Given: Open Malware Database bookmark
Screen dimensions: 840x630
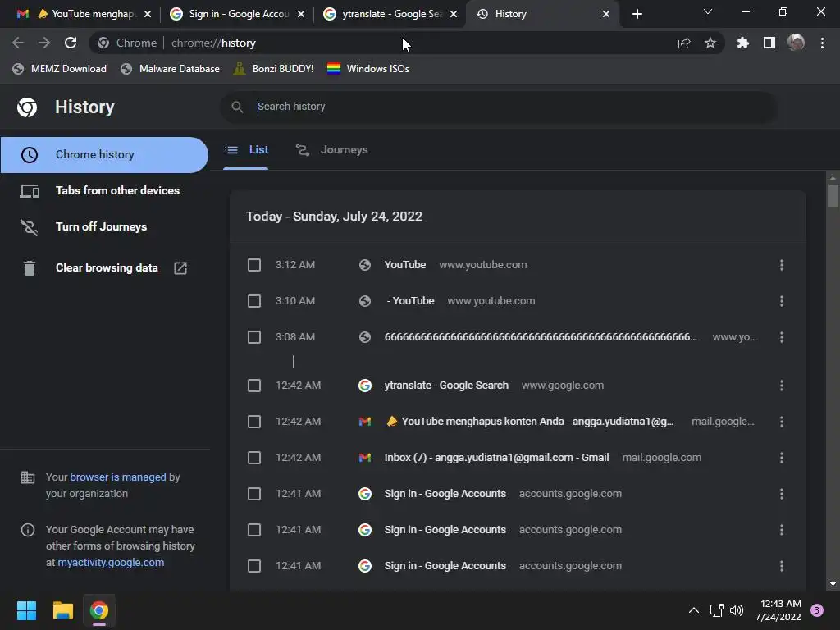Looking at the screenshot, I should click(171, 69).
